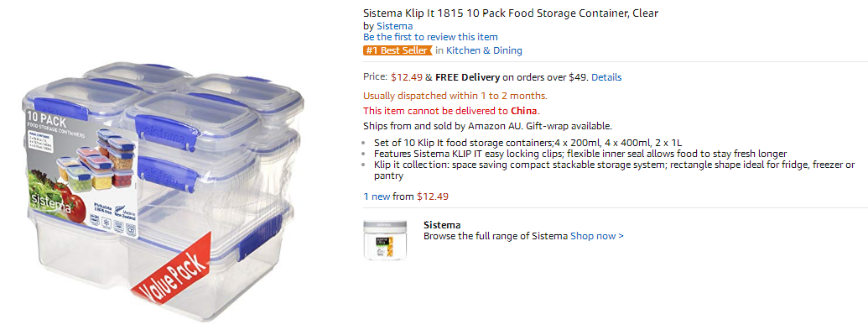The height and width of the screenshot is (330, 868).
Task: Follow 'Be the first to review this item'
Action: pyautogui.click(x=430, y=37)
